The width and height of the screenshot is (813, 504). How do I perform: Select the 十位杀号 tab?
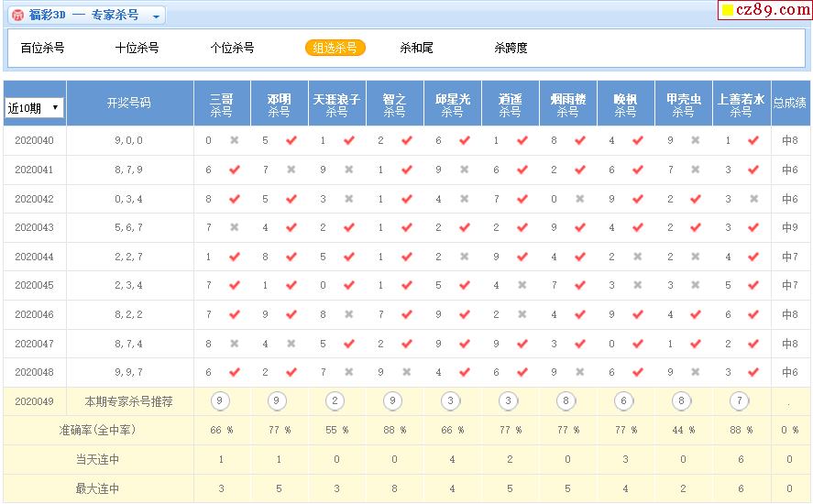(137, 48)
